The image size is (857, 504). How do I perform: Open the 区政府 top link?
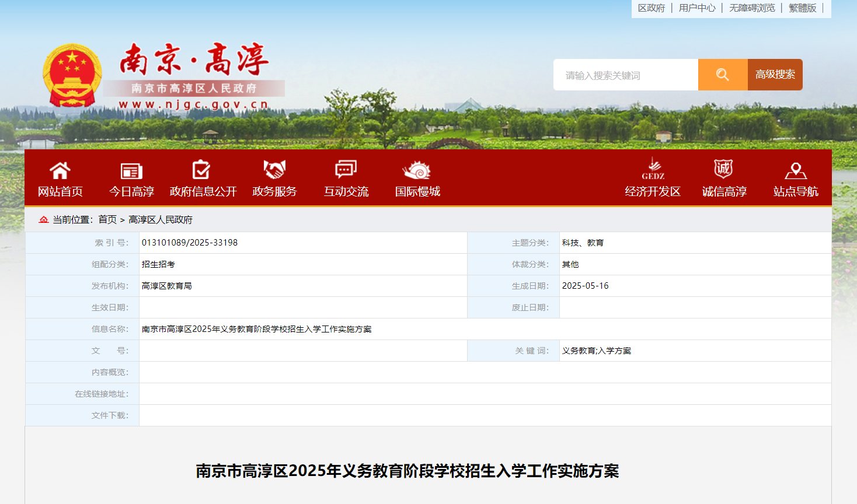[x=652, y=8]
